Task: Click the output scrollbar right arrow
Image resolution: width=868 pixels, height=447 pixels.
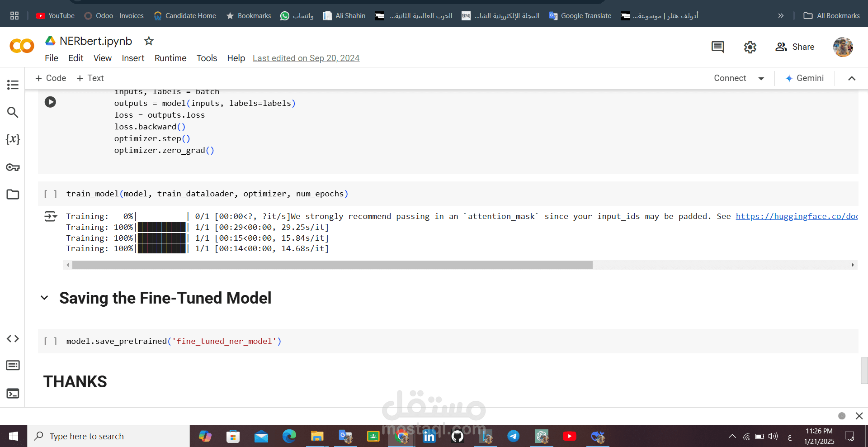Action: tap(853, 265)
